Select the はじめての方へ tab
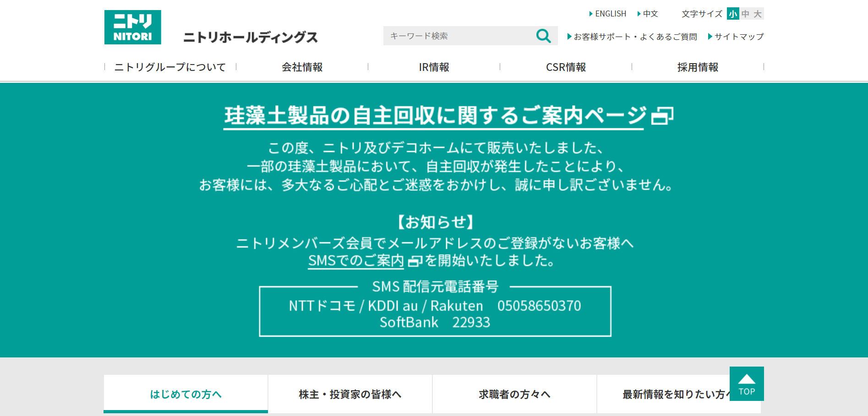The image size is (868, 416). click(186, 394)
